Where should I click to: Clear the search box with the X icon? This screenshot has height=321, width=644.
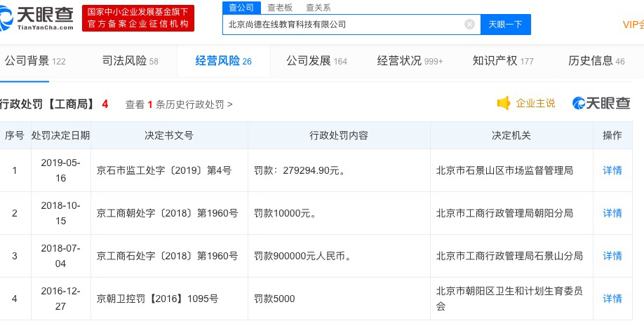469,25
